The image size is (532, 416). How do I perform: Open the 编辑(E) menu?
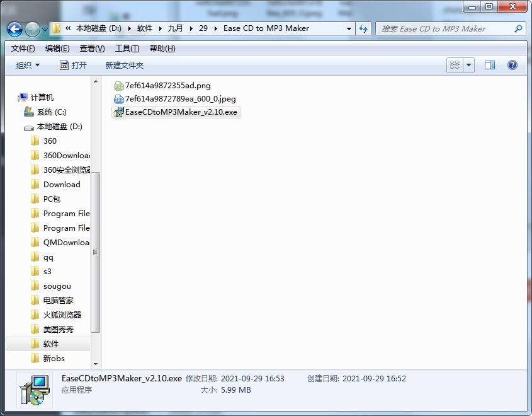(x=57, y=49)
